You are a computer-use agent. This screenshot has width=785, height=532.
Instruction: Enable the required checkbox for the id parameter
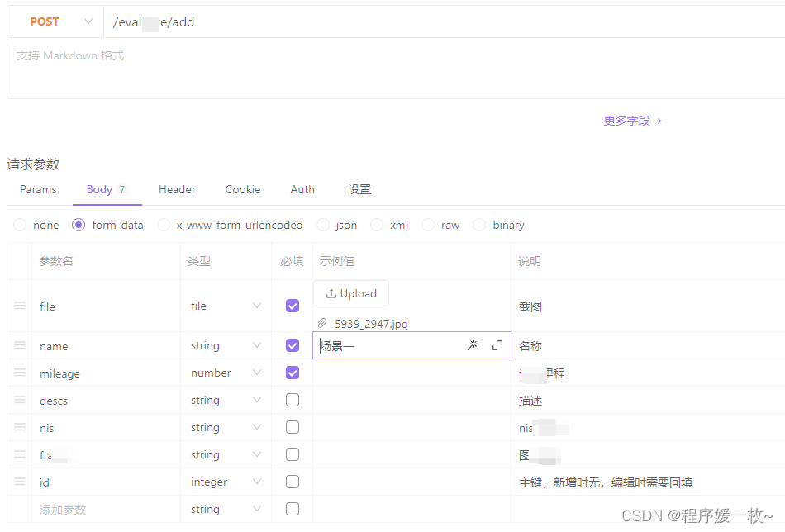click(292, 482)
